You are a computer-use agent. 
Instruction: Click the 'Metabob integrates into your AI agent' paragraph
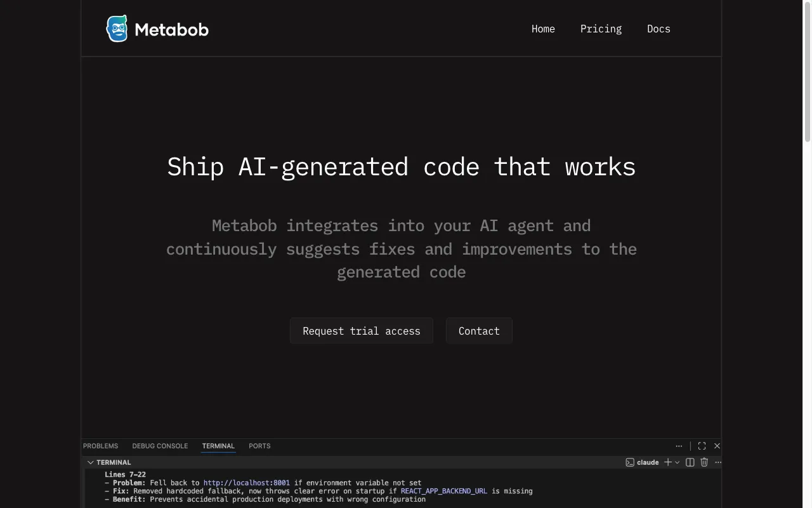coord(402,249)
